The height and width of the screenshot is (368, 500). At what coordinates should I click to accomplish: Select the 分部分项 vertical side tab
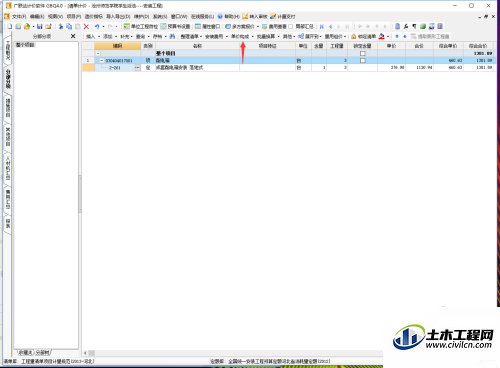(x=8, y=79)
